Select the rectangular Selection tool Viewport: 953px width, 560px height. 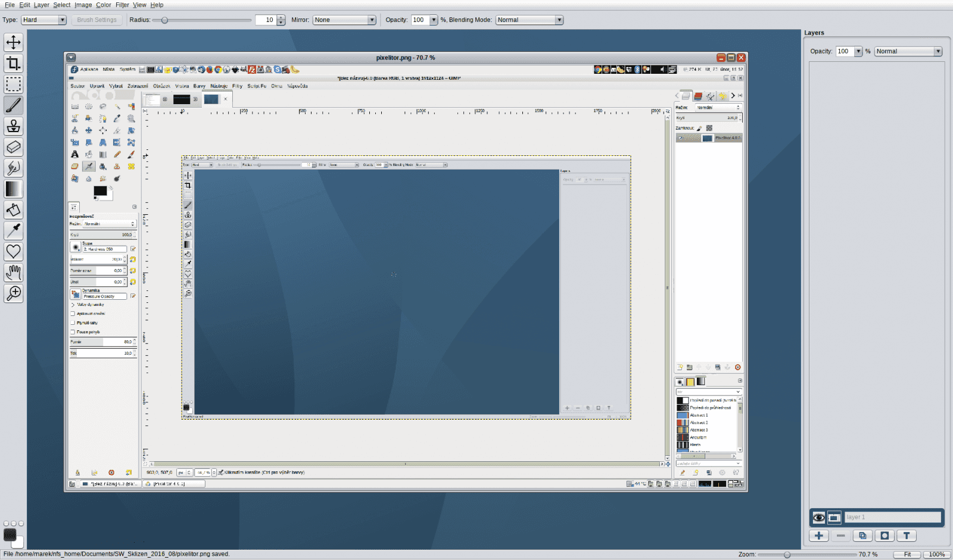click(x=13, y=84)
